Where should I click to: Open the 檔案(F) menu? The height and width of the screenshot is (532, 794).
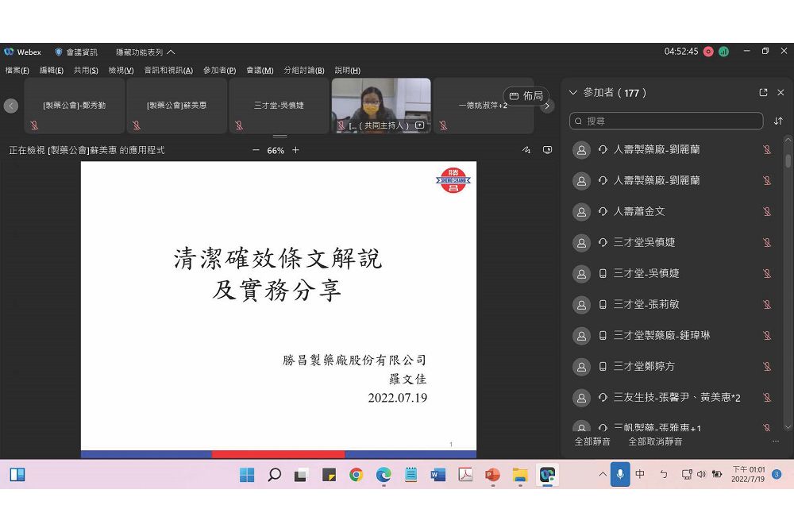coord(17,71)
